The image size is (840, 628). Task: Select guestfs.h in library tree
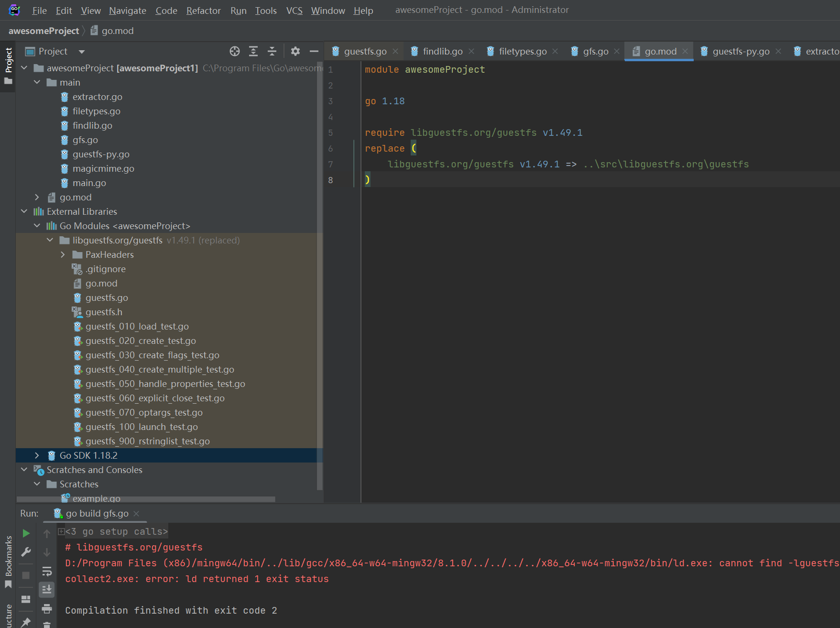(x=104, y=312)
